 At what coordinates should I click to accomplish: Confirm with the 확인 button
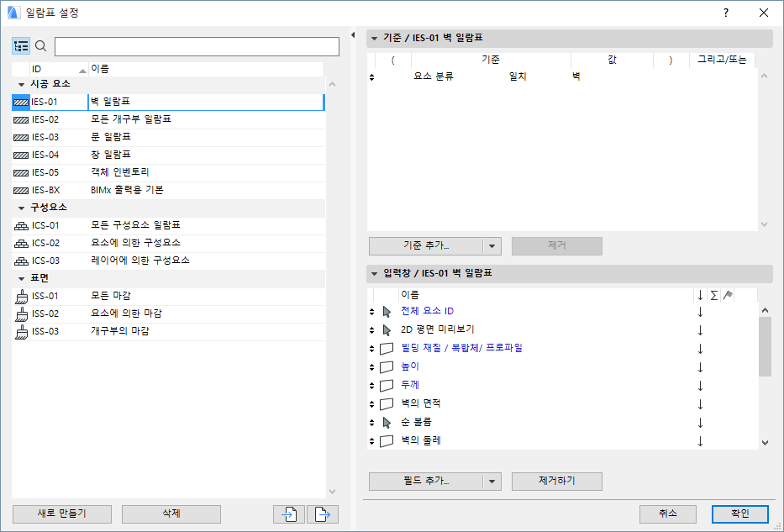[x=740, y=514]
